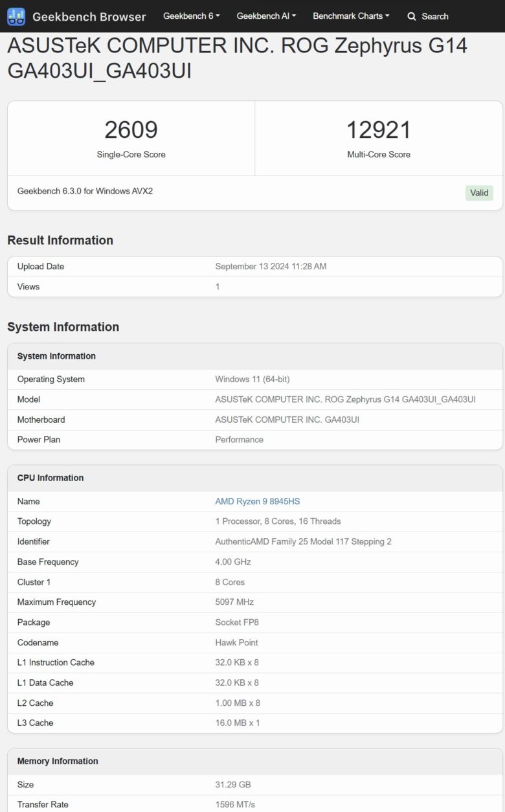Select the Base Frequency value 4.00 GHz
Screen dimensions: 505x812
233,562
